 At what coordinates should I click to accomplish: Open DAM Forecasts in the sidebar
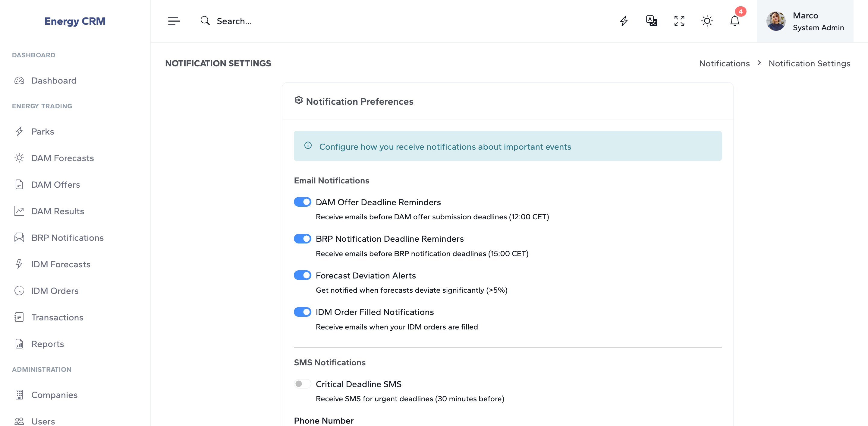click(62, 158)
